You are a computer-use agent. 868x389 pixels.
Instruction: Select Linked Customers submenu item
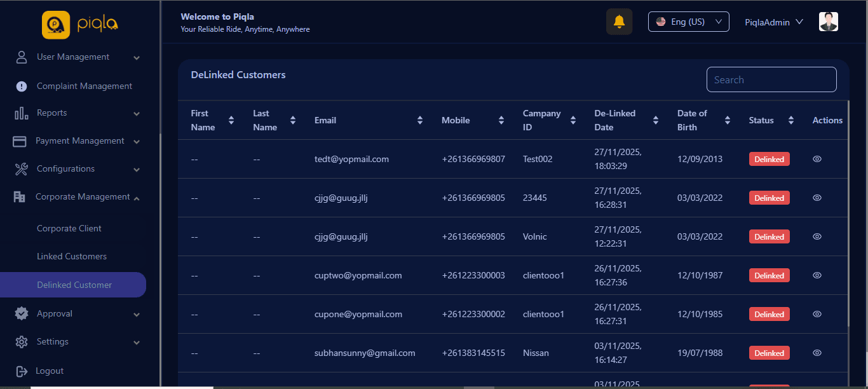click(x=72, y=256)
